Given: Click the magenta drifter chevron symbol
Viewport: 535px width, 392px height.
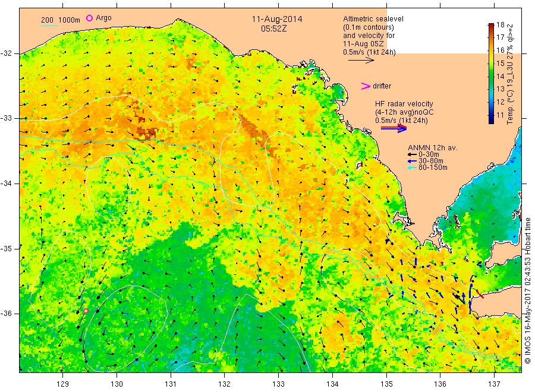Looking at the screenshot, I should point(366,86).
